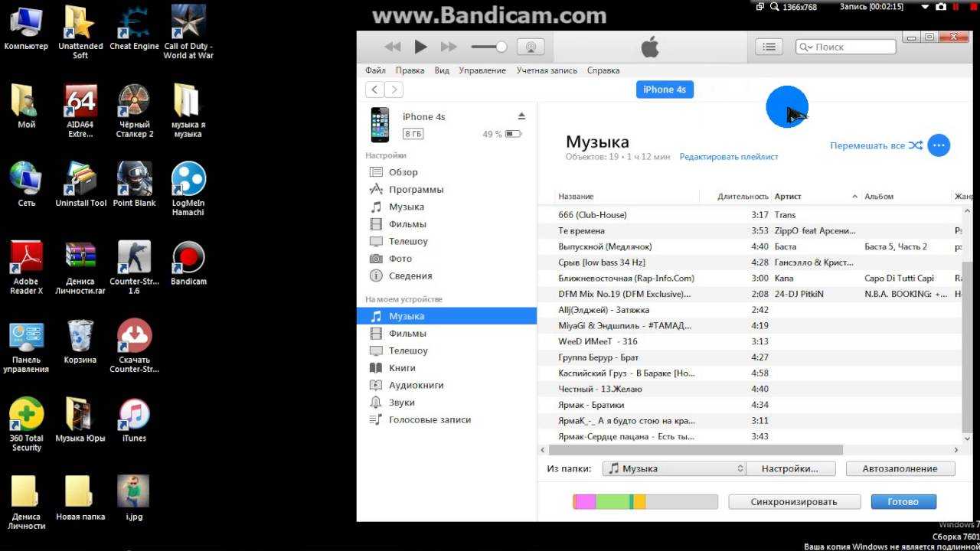Open the Вид menu
The width and height of the screenshot is (980, 551).
click(x=442, y=70)
